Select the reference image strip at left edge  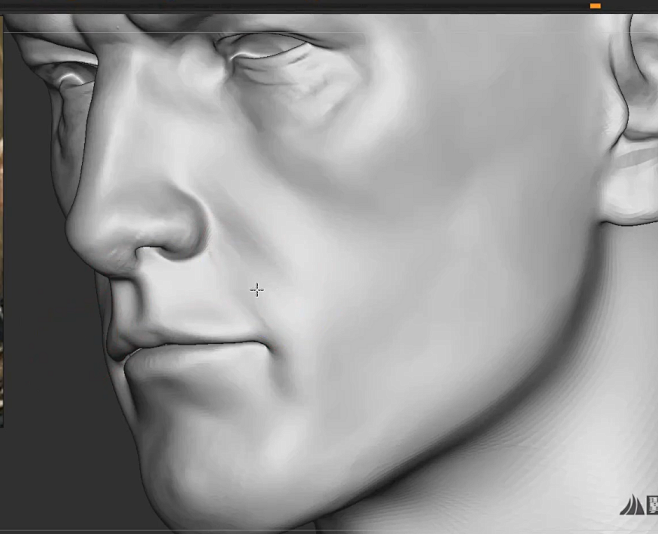[2, 221]
